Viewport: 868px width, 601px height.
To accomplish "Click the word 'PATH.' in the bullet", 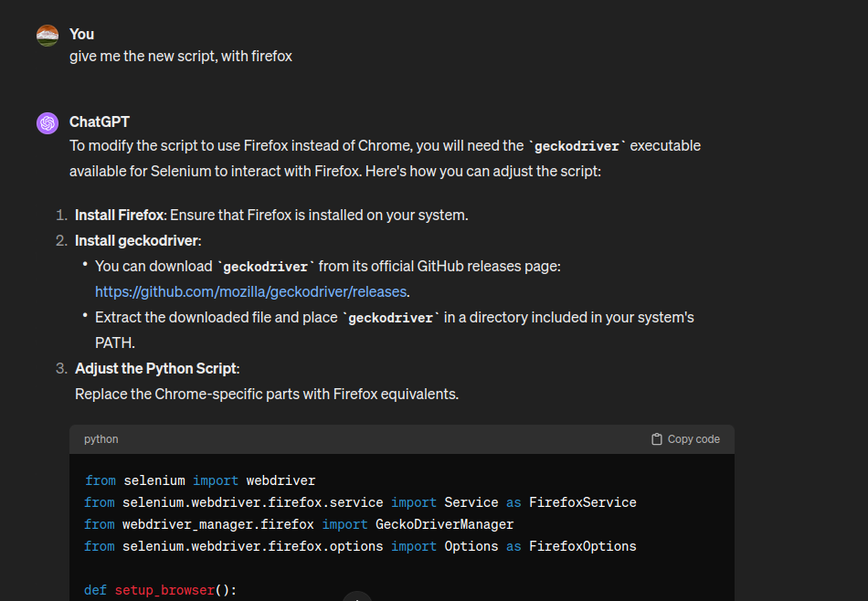I will click(x=115, y=343).
